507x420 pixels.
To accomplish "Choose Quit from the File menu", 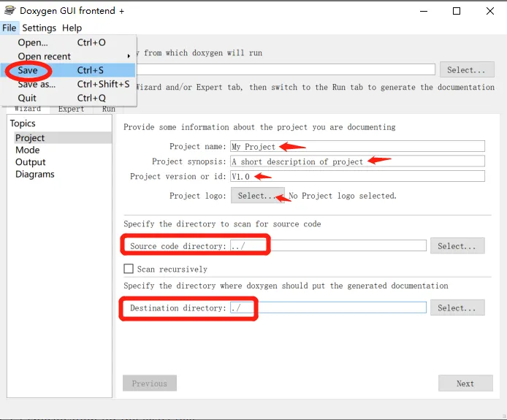I will 68,98.
